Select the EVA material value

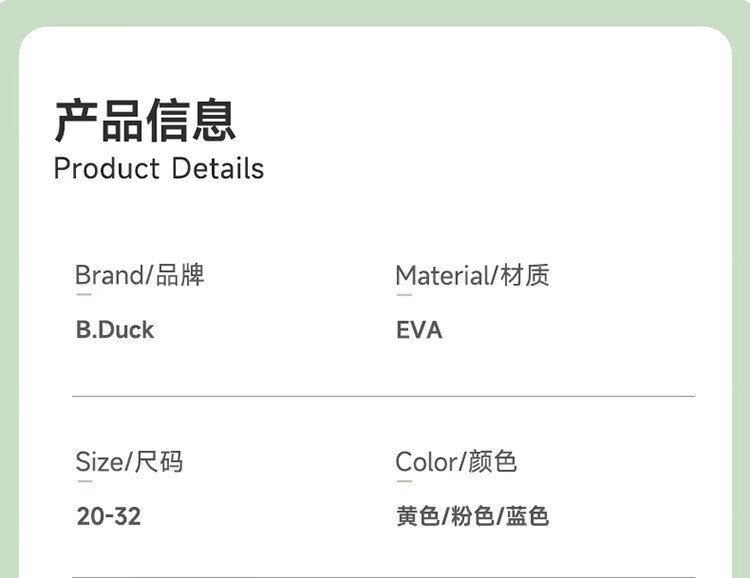[x=419, y=330]
